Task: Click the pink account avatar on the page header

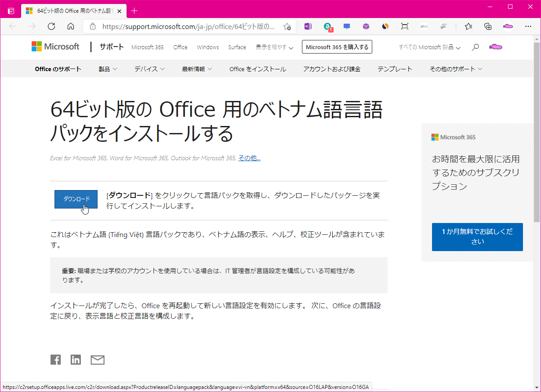Action: pos(496,47)
